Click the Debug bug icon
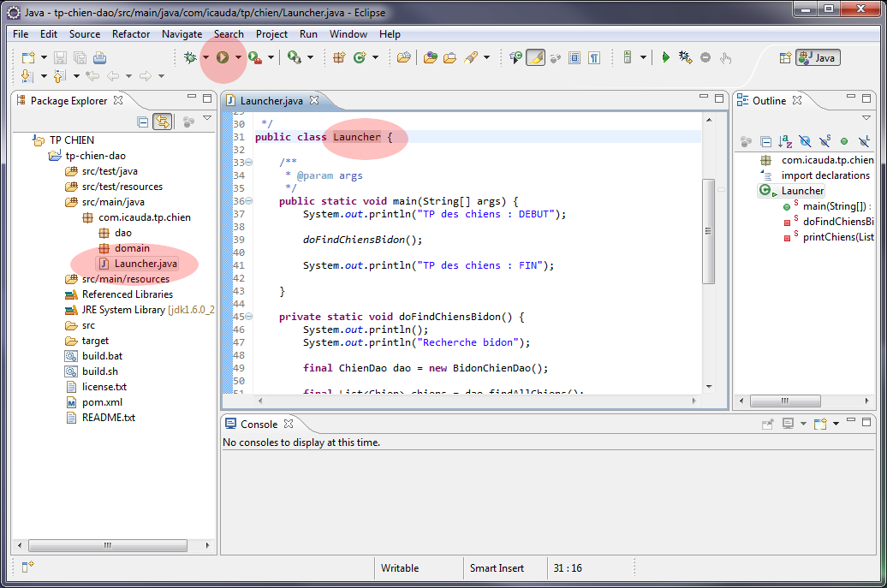This screenshot has width=887, height=588. pyautogui.click(x=190, y=57)
